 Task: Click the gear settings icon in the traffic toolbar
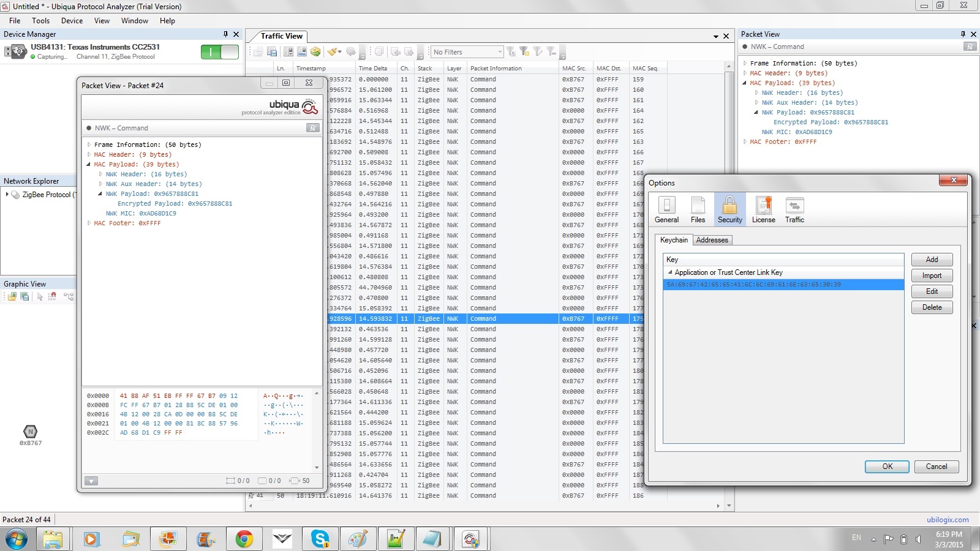pos(351,52)
